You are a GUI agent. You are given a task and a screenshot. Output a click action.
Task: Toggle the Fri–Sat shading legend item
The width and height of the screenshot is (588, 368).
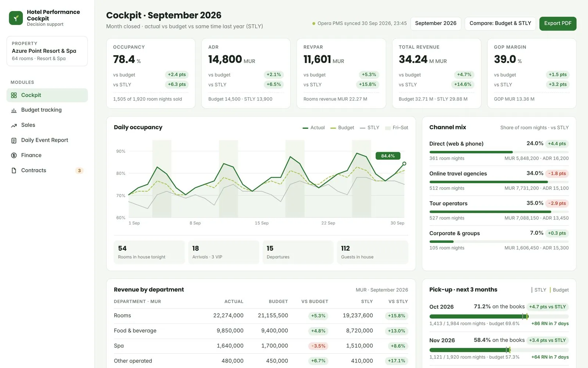click(x=397, y=128)
